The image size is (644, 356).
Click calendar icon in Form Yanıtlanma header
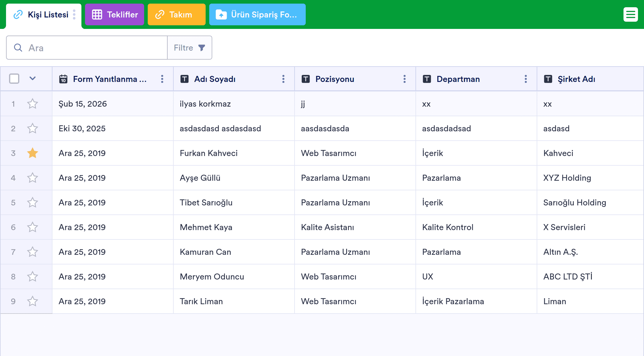coord(63,79)
